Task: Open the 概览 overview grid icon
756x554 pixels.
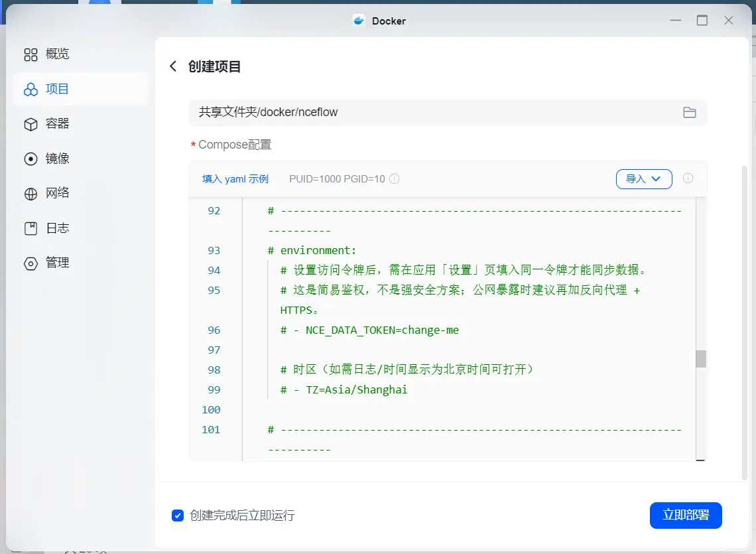Action: coord(31,54)
